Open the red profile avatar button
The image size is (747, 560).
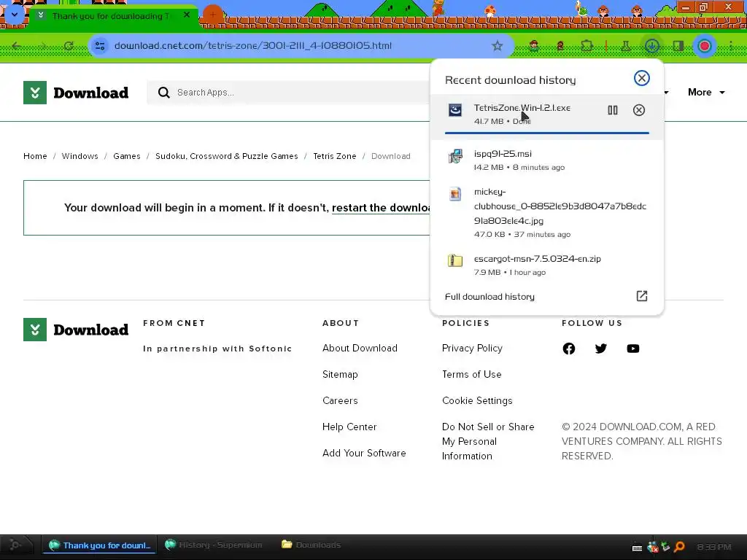(x=705, y=46)
